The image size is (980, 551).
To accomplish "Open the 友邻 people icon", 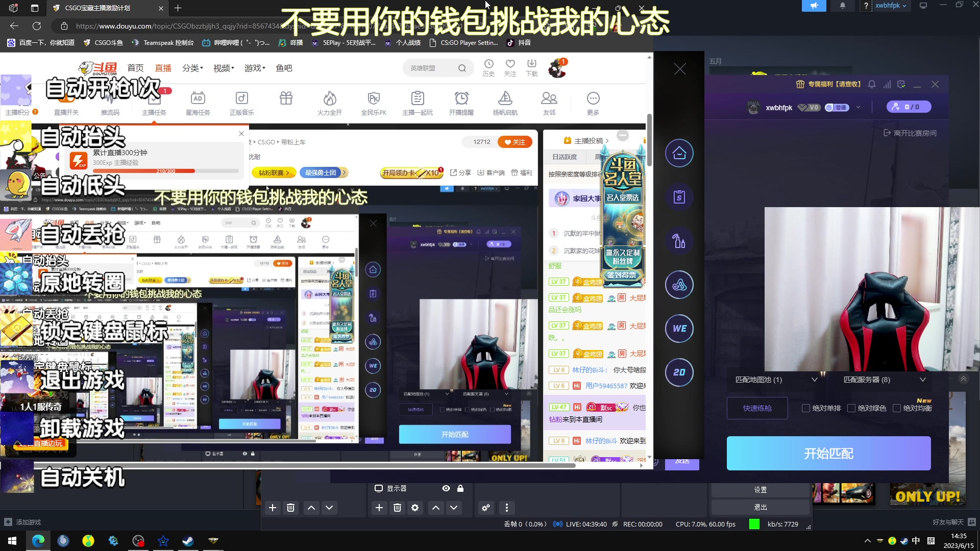I will click(x=549, y=98).
